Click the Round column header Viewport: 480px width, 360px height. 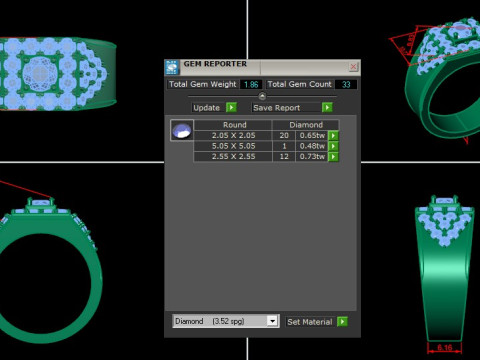(234, 125)
